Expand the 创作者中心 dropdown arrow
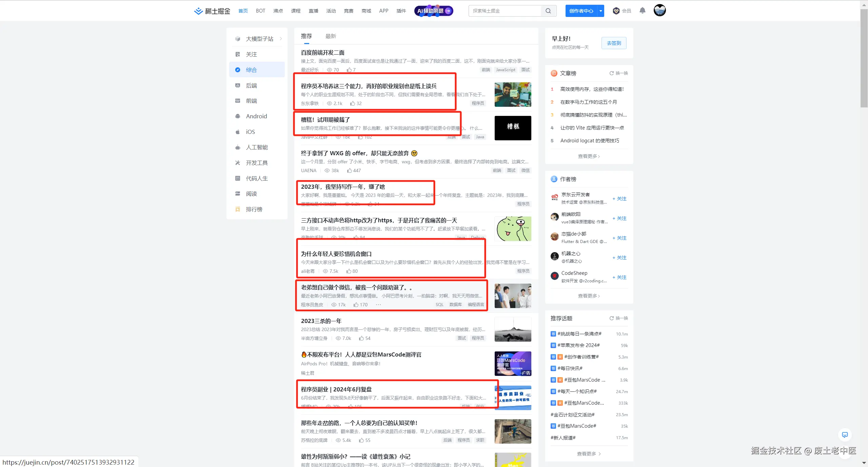868x467 pixels. tap(600, 11)
